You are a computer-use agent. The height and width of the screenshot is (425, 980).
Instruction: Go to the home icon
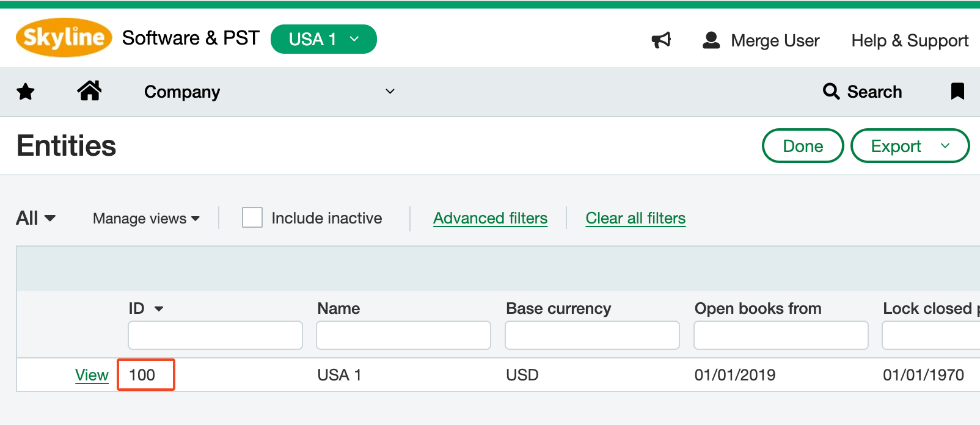(x=89, y=91)
